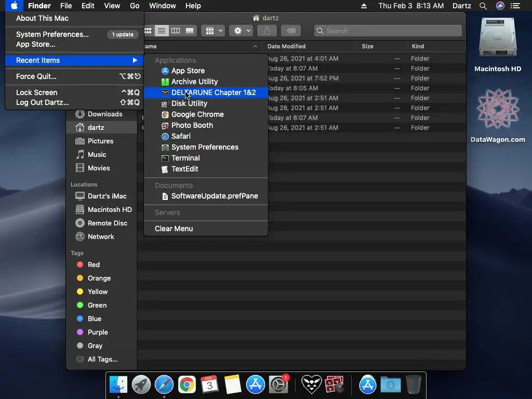This screenshot has height=399, width=532.
Task: Open the View menu
Action: coord(112,6)
